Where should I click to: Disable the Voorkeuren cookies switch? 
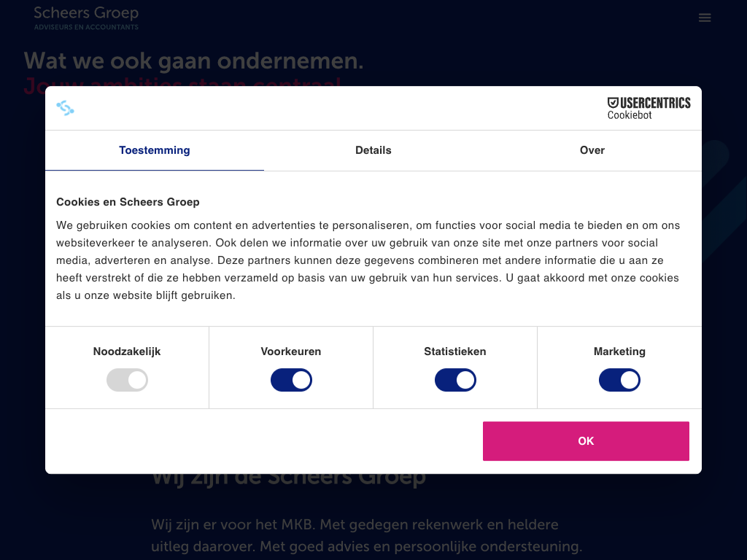pos(291,380)
